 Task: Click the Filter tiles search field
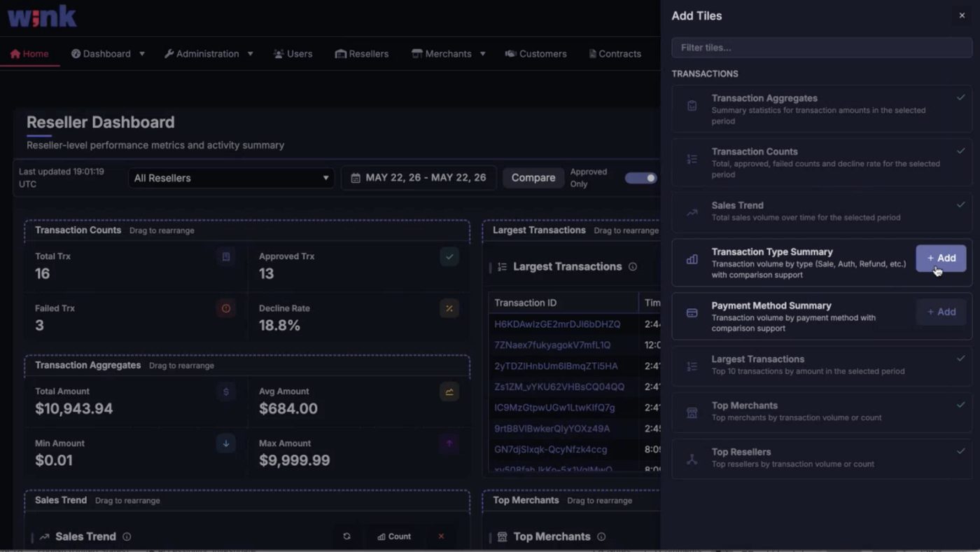pos(822,48)
